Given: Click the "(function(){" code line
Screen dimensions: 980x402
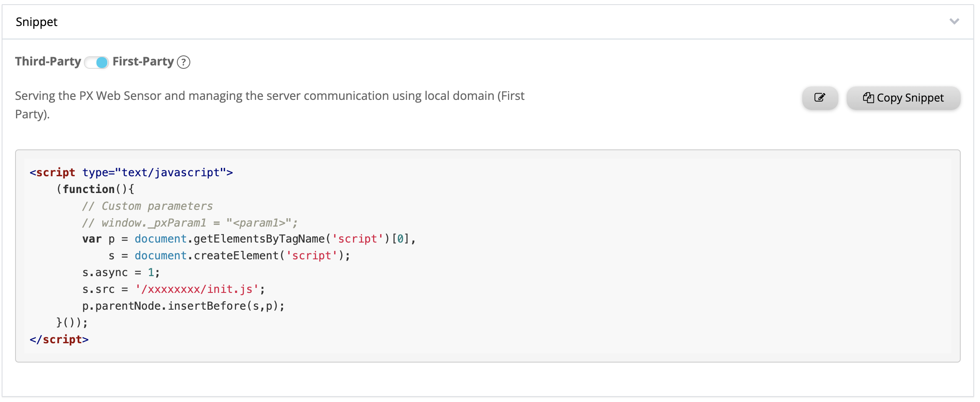Looking at the screenshot, I should 95,189.
